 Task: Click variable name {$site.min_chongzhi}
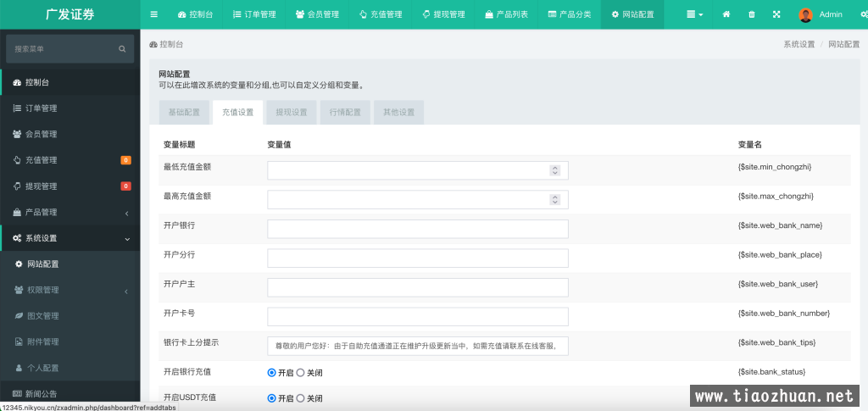click(x=775, y=166)
